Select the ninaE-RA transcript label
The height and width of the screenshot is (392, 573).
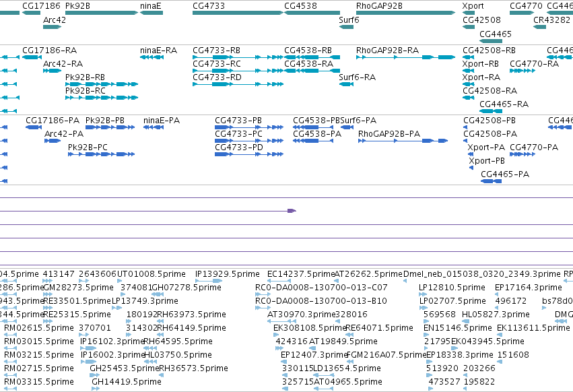pos(159,50)
